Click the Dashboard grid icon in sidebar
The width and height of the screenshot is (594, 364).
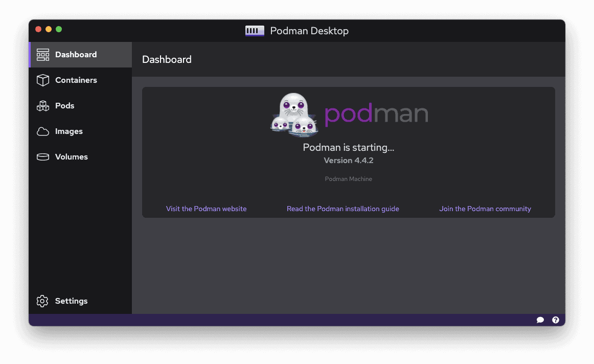tap(43, 55)
